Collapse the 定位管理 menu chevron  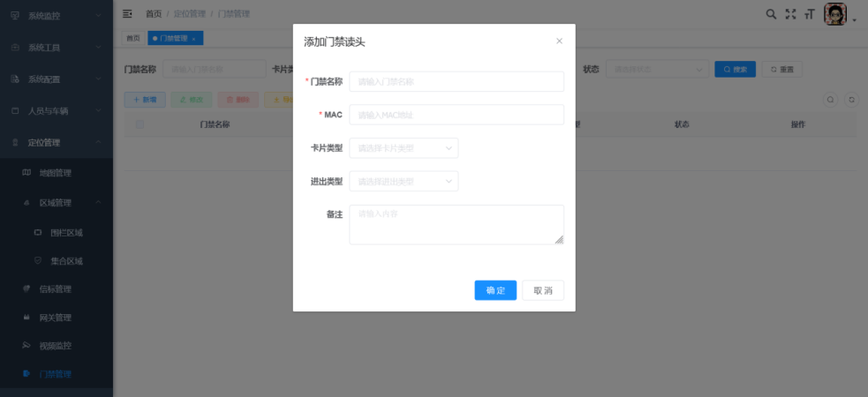point(98,142)
